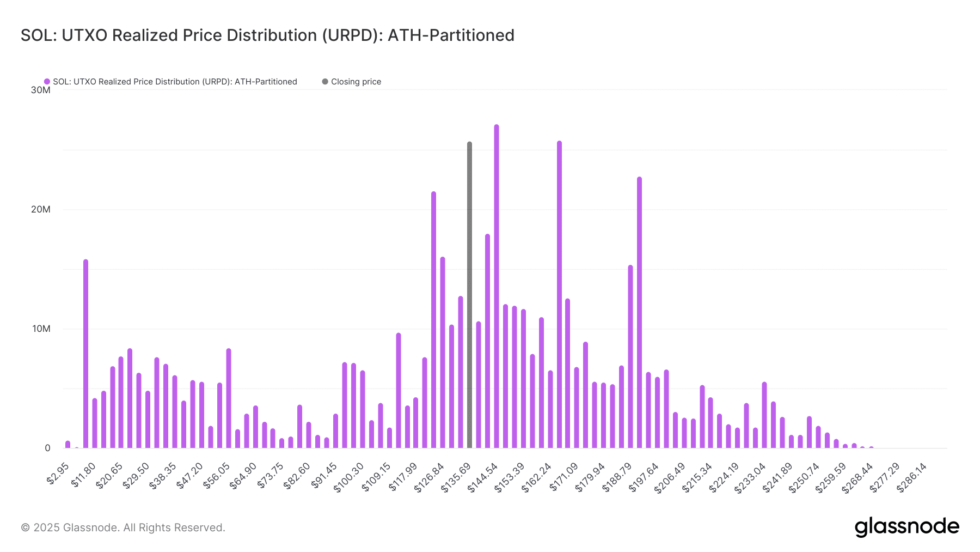Click the glassnode logo
Image resolution: width=980 pixels, height=552 pixels.
point(907,527)
